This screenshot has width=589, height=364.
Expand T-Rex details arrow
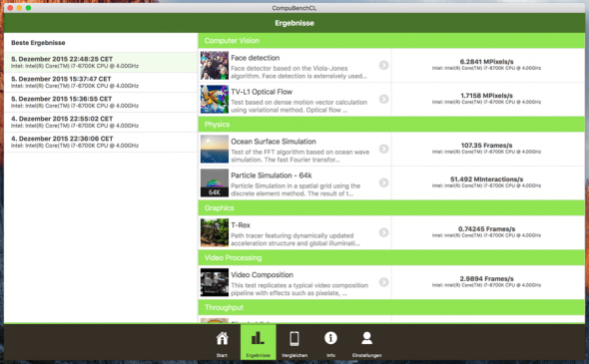[x=383, y=232]
